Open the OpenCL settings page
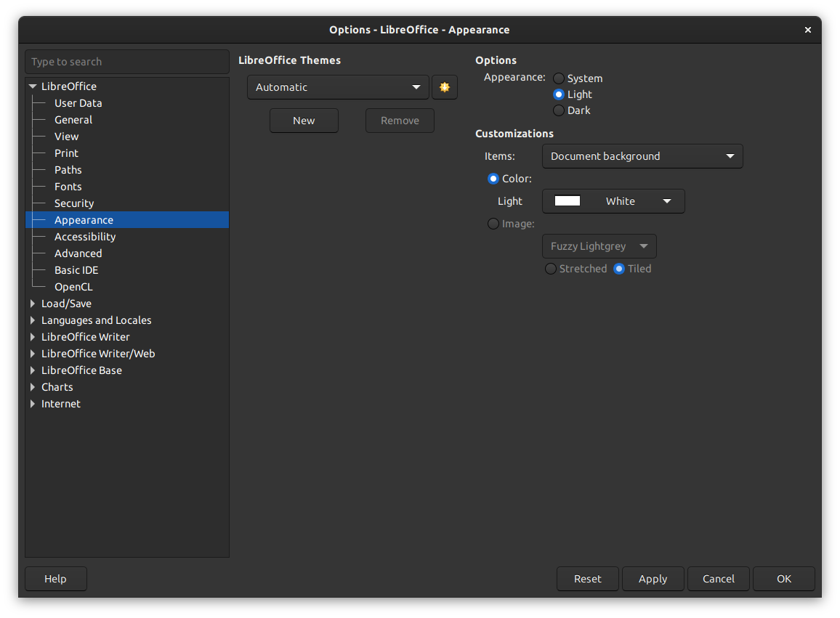 (x=73, y=287)
